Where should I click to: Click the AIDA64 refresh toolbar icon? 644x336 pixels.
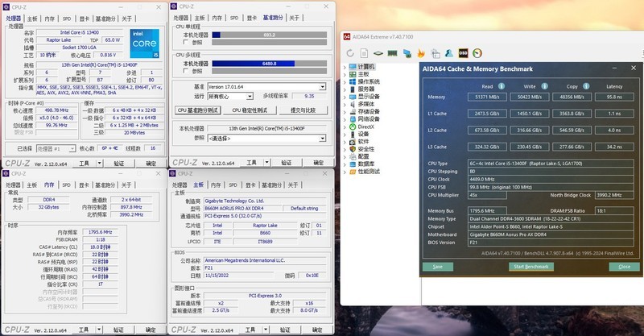point(350,53)
